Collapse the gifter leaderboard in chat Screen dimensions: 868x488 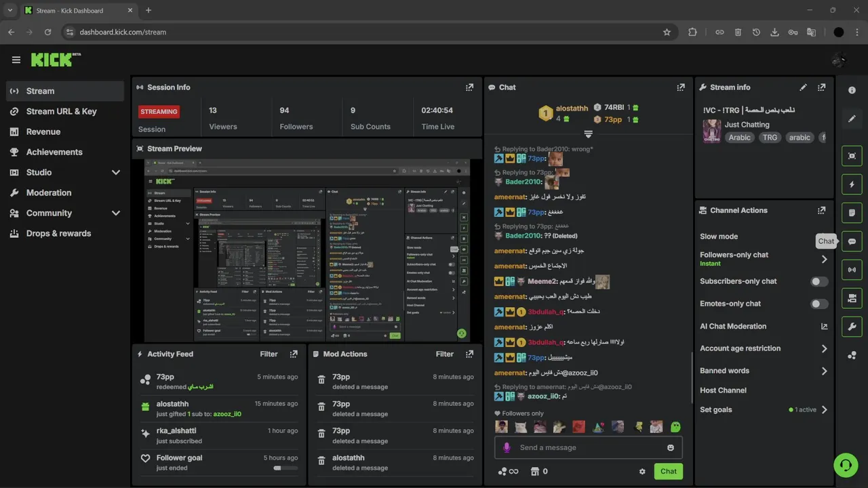click(589, 134)
